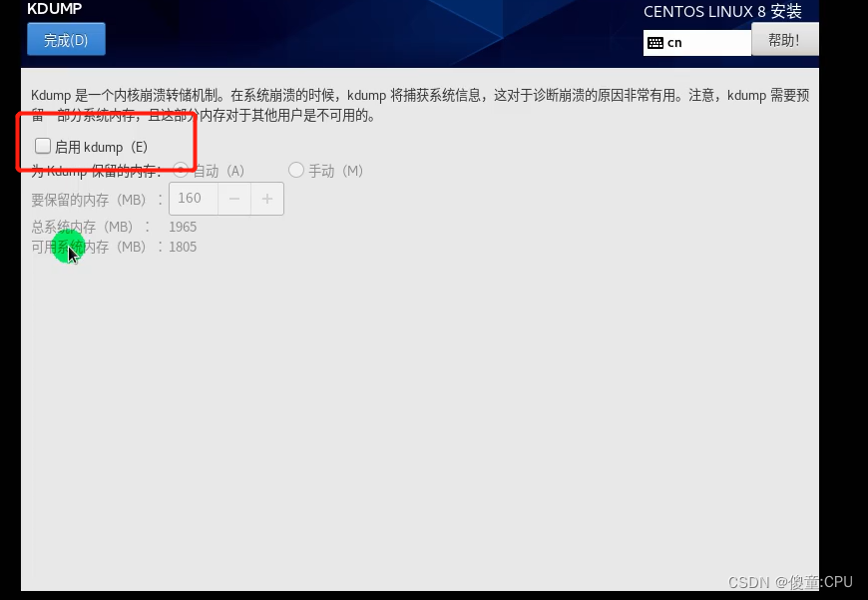Increase reserved memory with plus button
Screen dimensions: 868x600
point(267,199)
